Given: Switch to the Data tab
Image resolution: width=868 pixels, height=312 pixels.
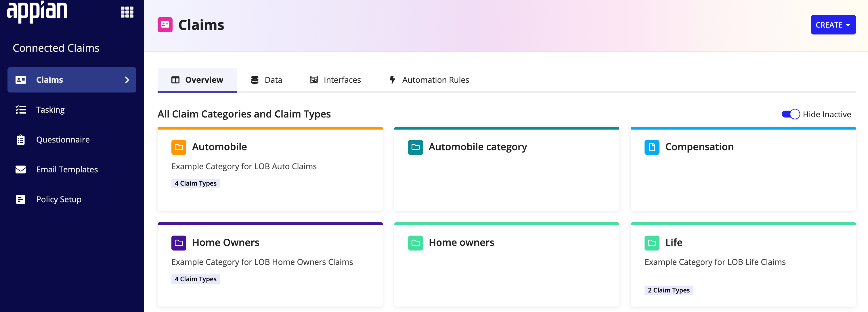Looking at the screenshot, I should point(267,80).
